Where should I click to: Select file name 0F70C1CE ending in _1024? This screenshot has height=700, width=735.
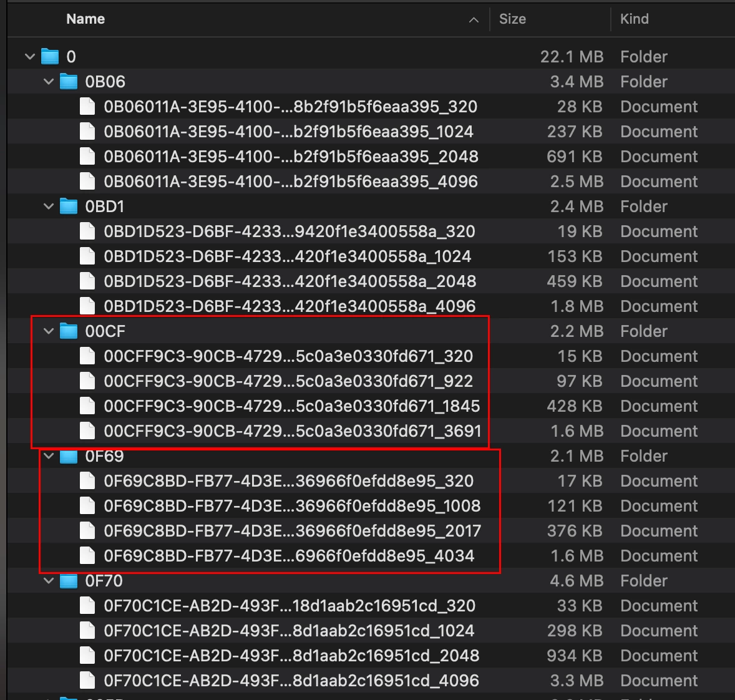coord(290,630)
